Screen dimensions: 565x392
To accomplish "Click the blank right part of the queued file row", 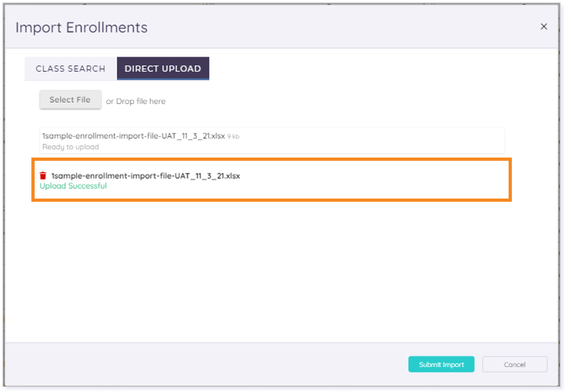I will [371, 140].
